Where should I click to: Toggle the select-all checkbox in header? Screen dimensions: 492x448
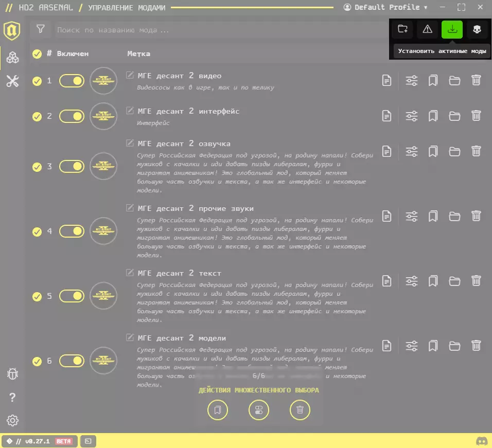click(x=37, y=54)
